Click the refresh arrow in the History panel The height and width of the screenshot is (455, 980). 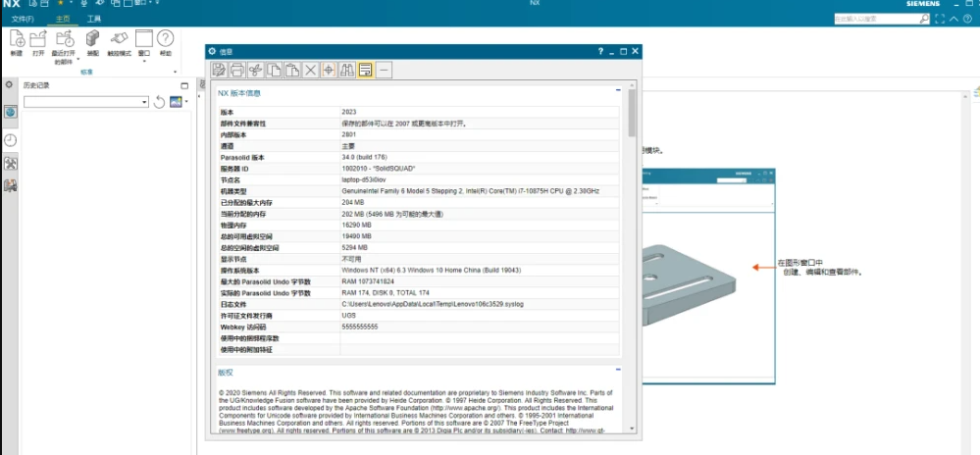click(160, 102)
